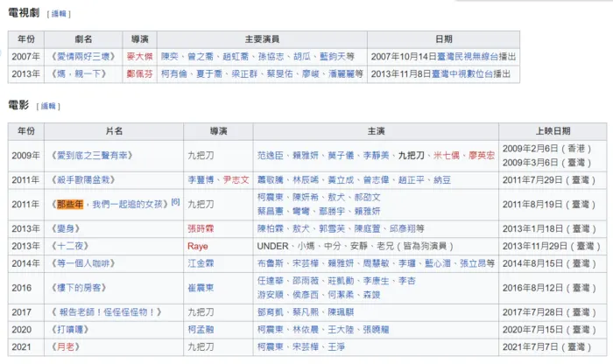
Task: Open actor 張曉龍 link
Action: click(x=376, y=330)
